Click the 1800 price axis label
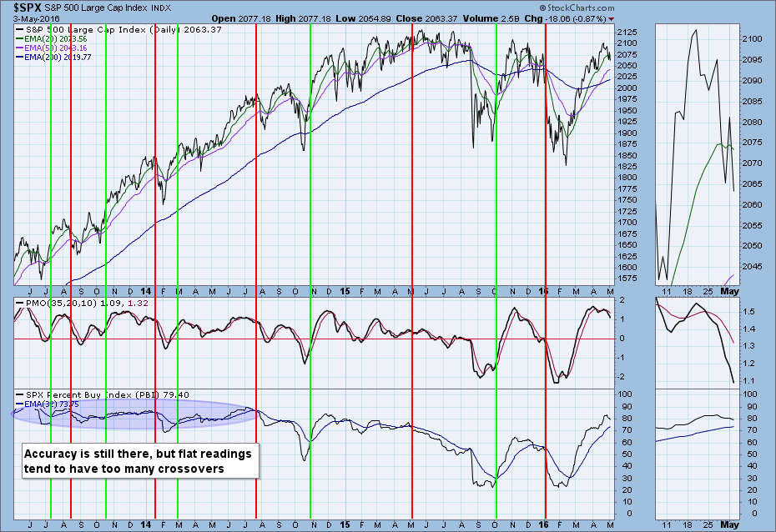 (x=627, y=178)
